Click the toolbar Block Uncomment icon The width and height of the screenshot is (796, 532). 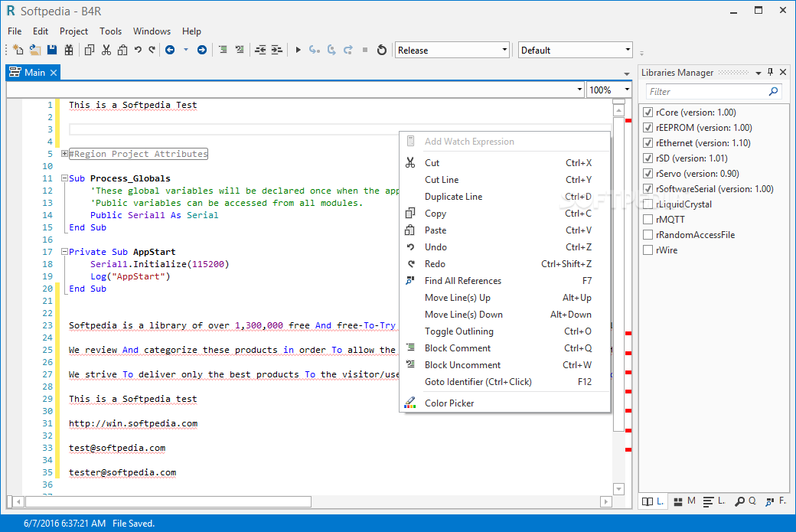[240, 50]
